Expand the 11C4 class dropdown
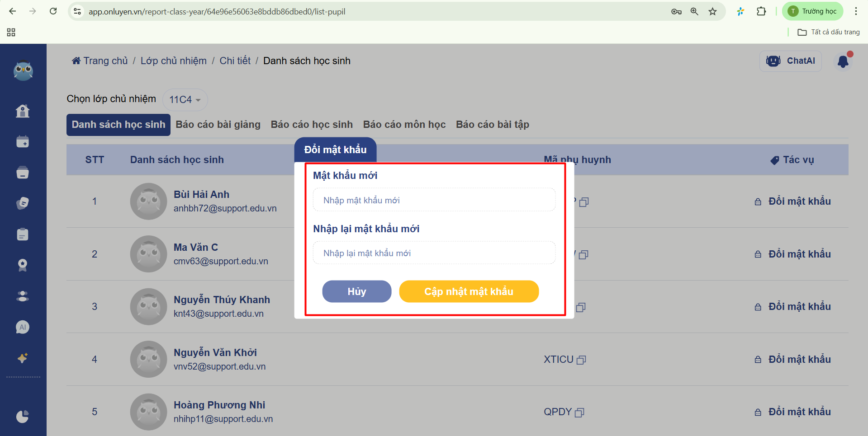Screen dimensions: 868x436 click(x=185, y=100)
